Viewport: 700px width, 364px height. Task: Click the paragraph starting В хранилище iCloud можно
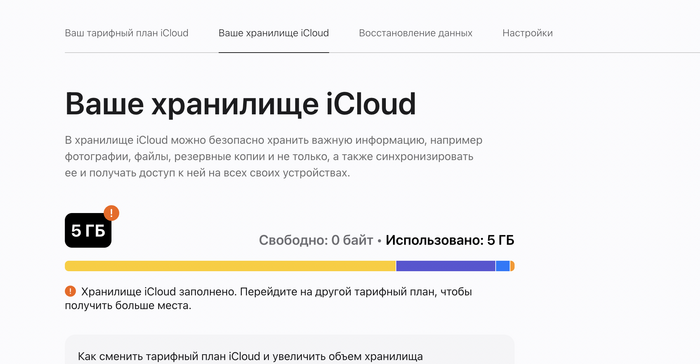273,156
